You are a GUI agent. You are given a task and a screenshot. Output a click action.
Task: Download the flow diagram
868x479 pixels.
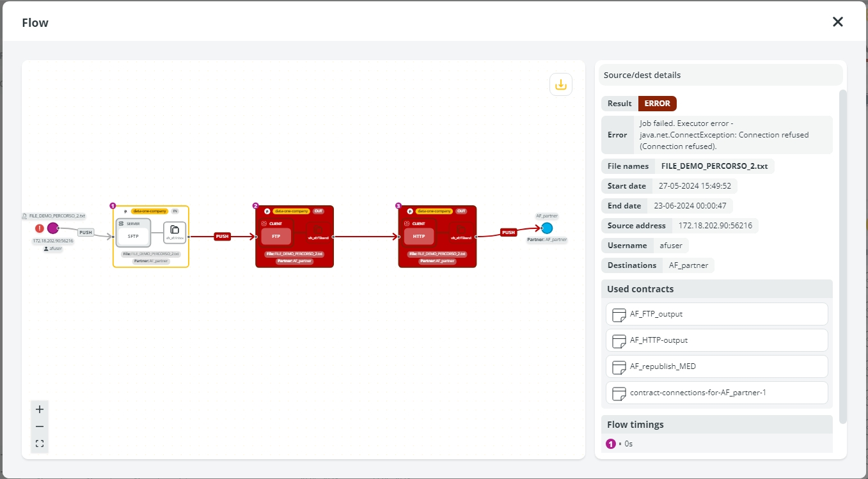(x=561, y=84)
